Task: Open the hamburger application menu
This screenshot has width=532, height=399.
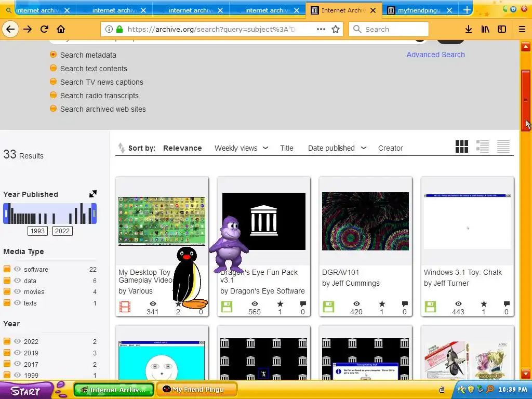Action: pos(522,29)
